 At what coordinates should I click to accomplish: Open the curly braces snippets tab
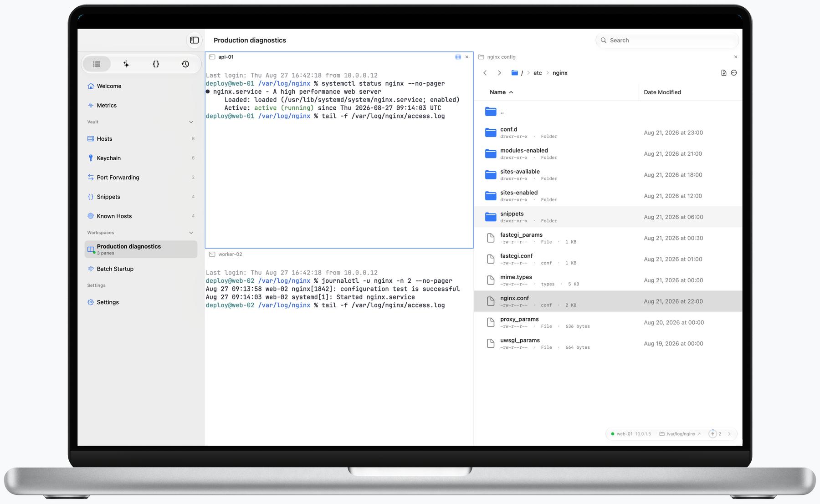click(156, 64)
